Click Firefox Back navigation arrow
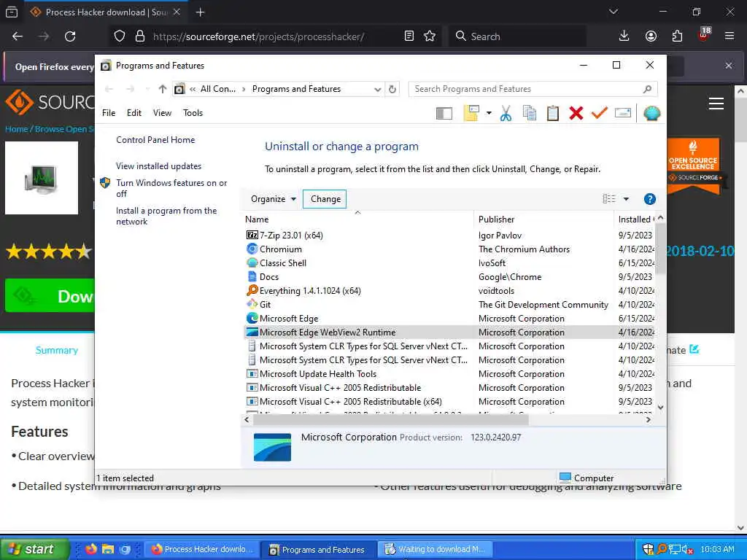Viewport: 747px width, 560px height. click(18, 36)
